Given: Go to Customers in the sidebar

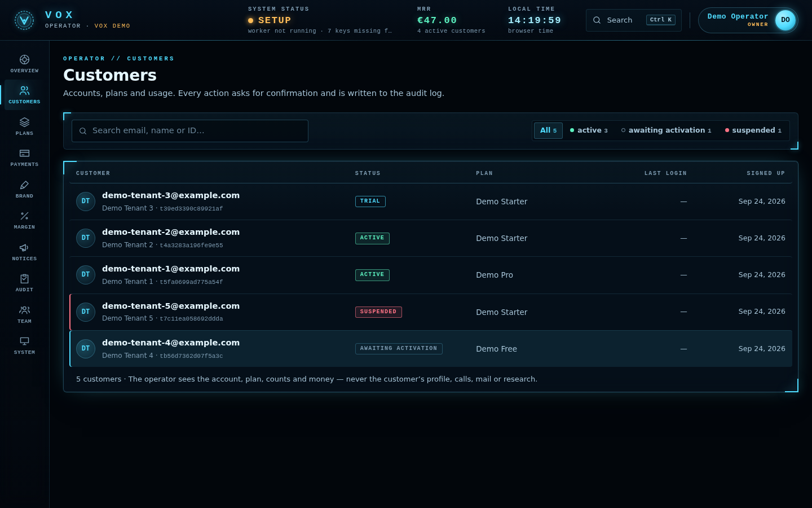Looking at the screenshot, I should click(24, 95).
